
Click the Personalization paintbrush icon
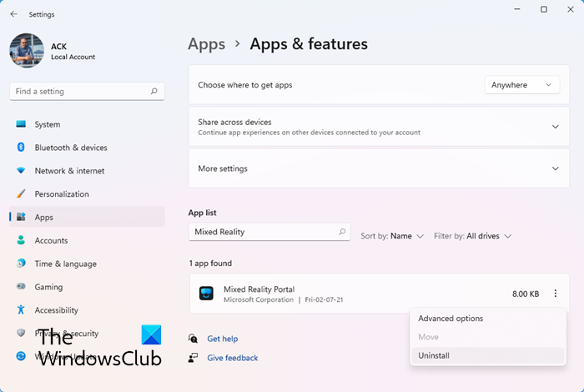[x=21, y=193]
